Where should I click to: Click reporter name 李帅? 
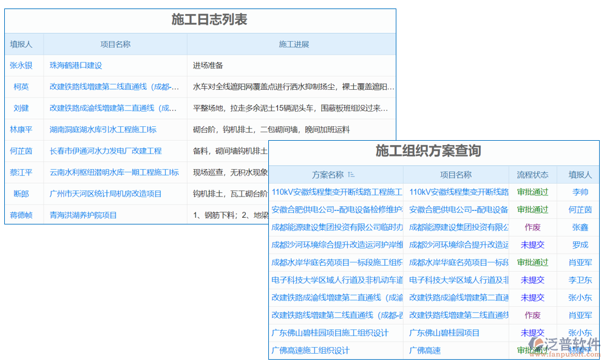580,192
